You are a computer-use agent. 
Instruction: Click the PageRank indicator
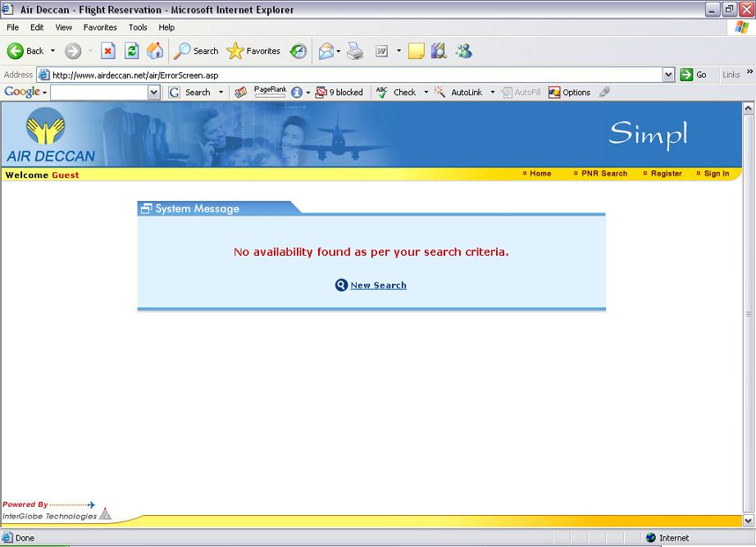coord(270,92)
